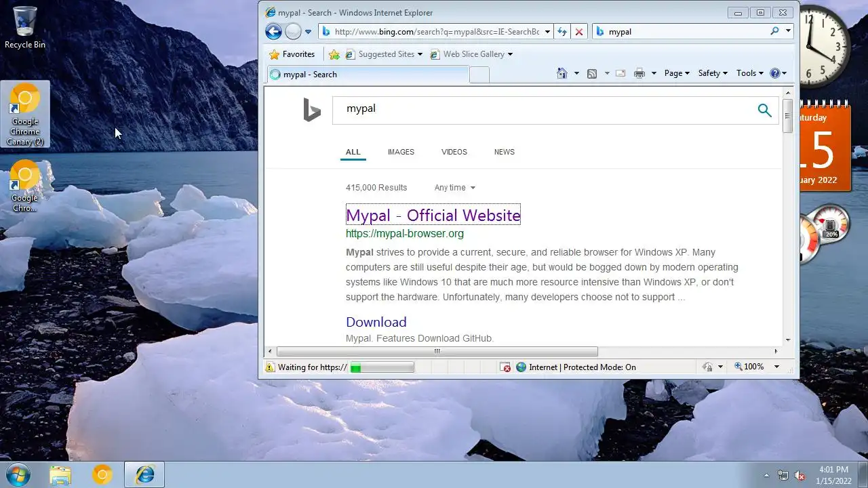
Task: Click the Refresh / compatibility arrows icon
Action: tap(562, 32)
